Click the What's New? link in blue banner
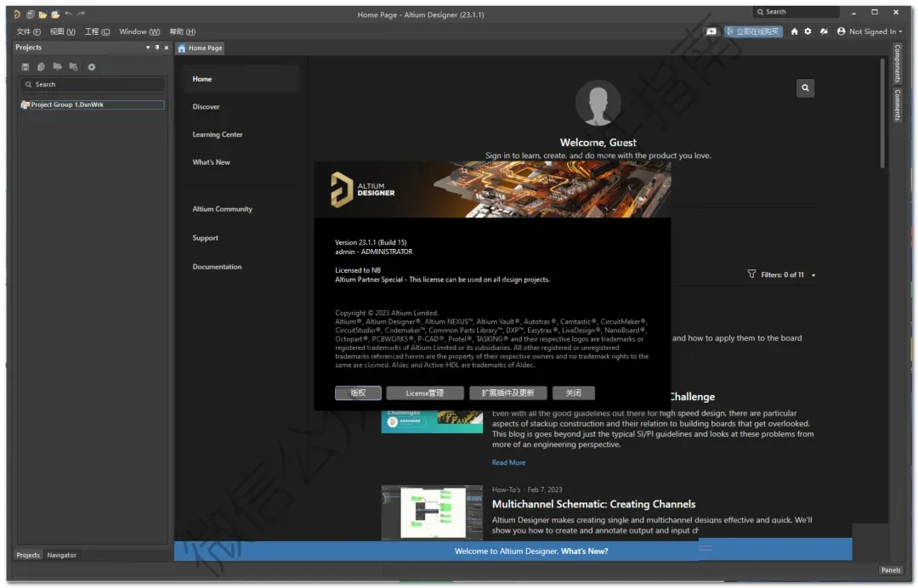This screenshot has width=918, height=588. pos(584,551)
